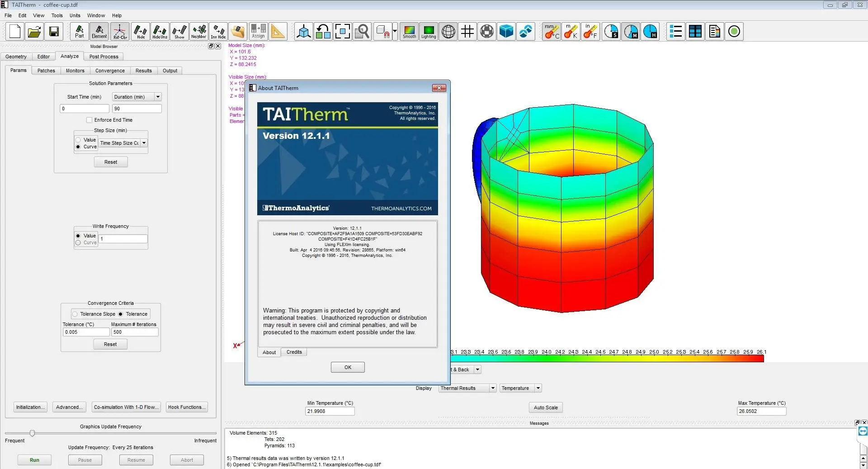Click the Assign toolbar tool
The height and width of the screenshot is (469, 868).
[x=258, y=32]
